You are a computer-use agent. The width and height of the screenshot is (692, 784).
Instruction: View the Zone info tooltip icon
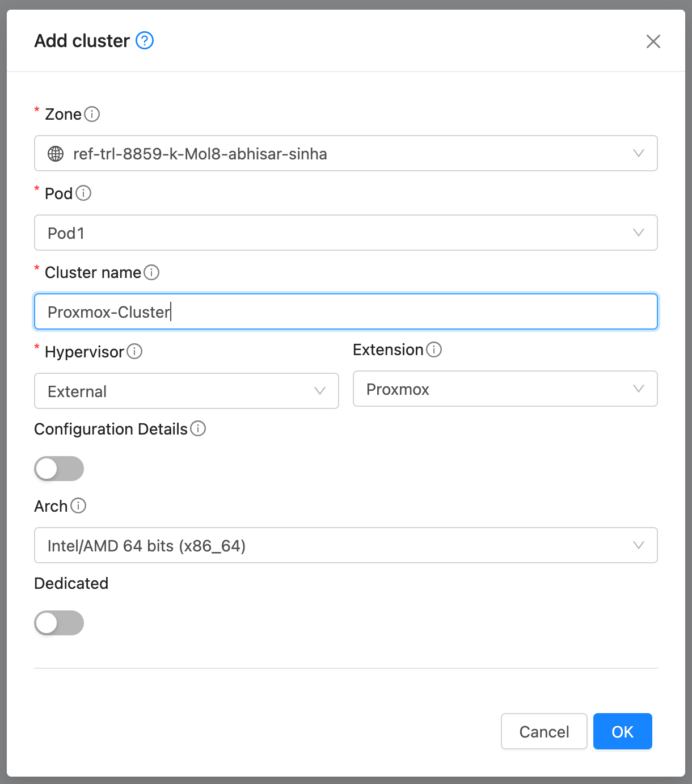[92, 114]
